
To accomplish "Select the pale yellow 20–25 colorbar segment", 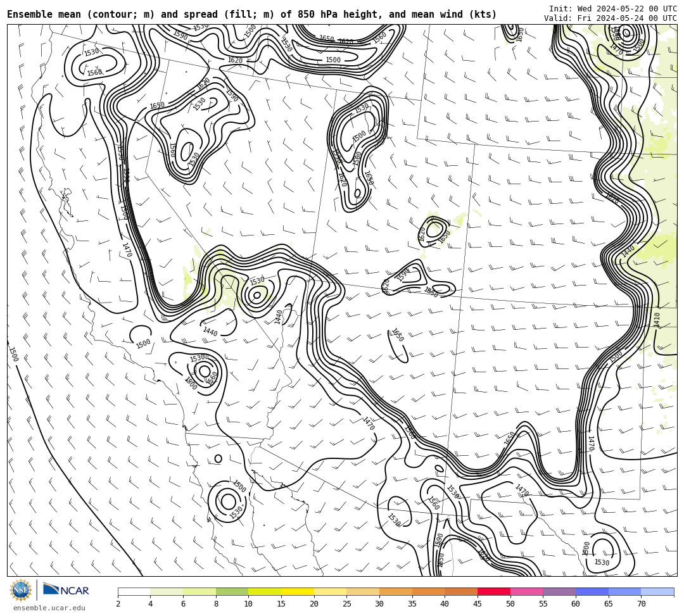I will (x=330, y=591).
